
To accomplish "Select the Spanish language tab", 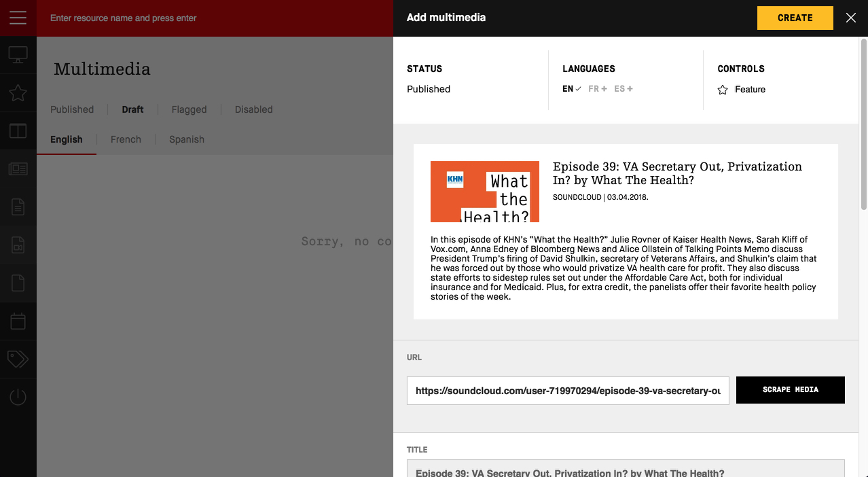I will (187, 139).
